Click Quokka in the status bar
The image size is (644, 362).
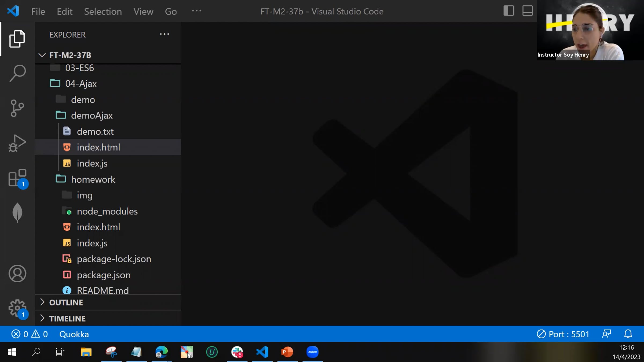[74, 334]
